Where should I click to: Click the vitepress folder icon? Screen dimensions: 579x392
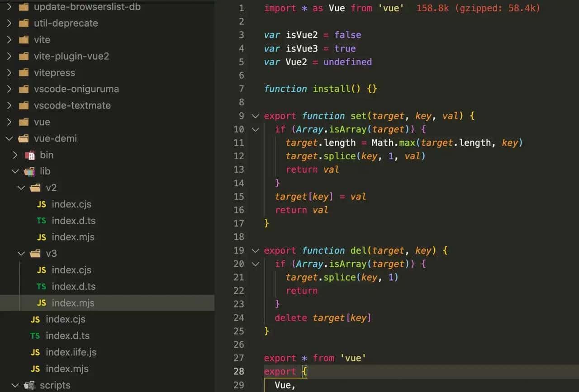[x=24, y=73]
